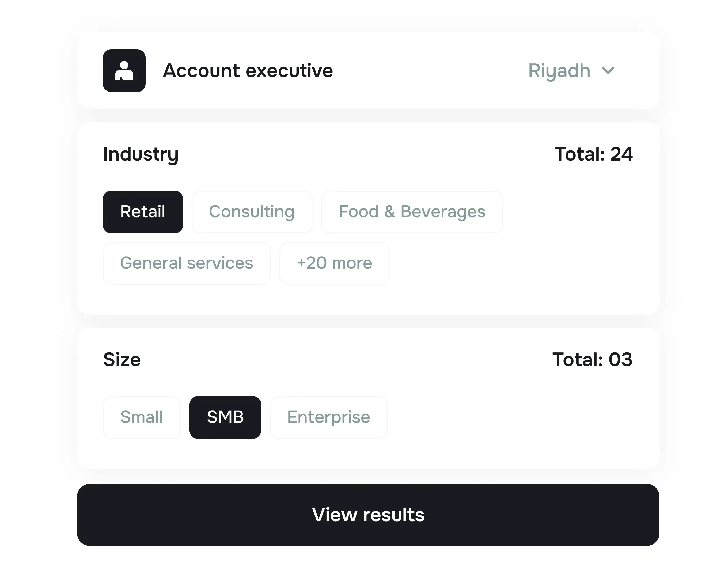This screenshot has height=578, width=728.
Task: Enable the Consulting industry filter
Action: pyautogui.click(x=252, y=212)
